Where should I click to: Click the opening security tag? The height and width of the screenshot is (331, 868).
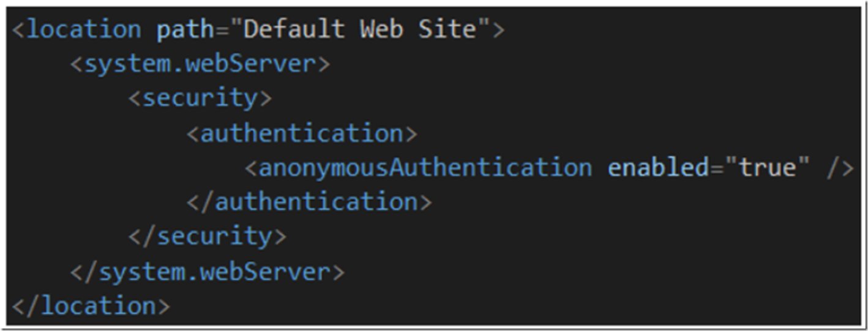pos(200,98)
